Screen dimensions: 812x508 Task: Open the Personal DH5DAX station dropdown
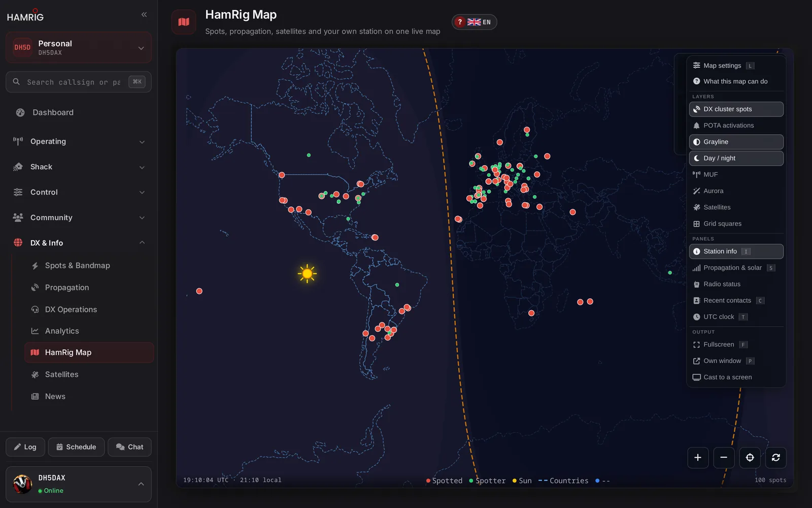79,47
